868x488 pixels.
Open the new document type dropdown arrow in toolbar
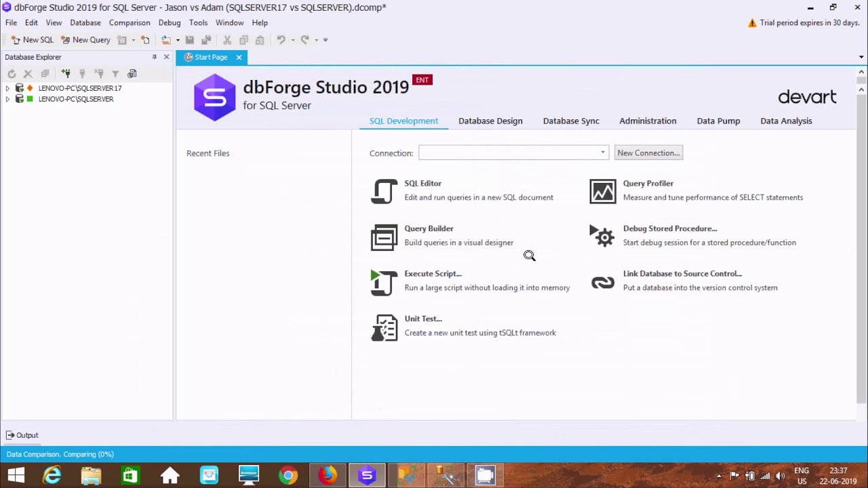pyautogui.click(x=133, y=40)
